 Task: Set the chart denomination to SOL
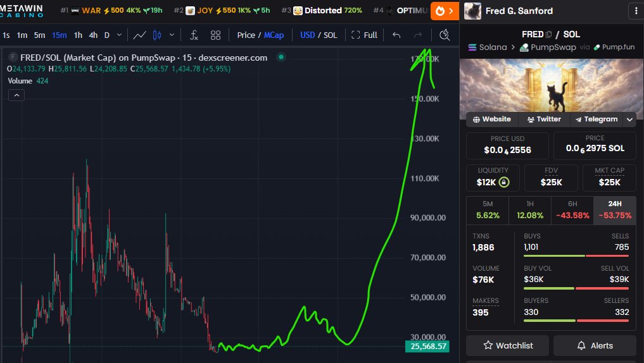330,35
